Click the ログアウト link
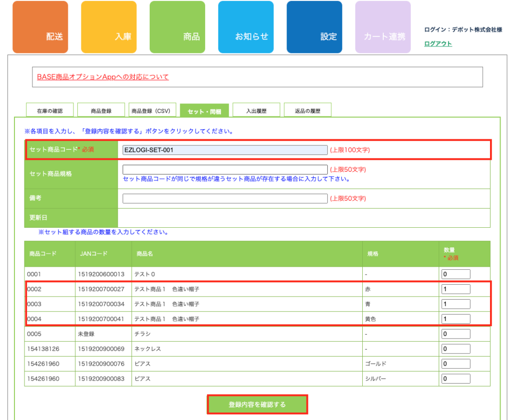The image size is (511, 420). pyautogui.click(x=438, y=44)
